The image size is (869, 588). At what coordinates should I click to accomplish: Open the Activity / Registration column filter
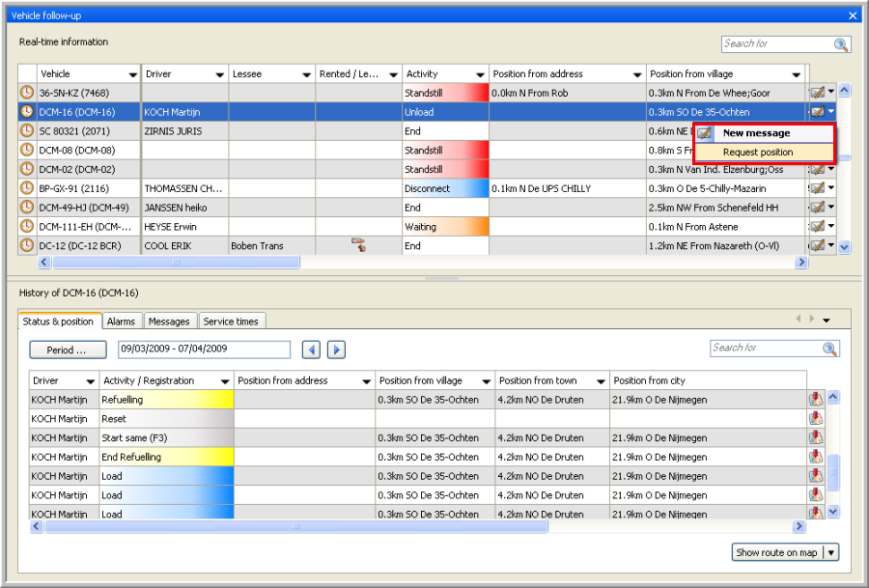tap(224, 381)
